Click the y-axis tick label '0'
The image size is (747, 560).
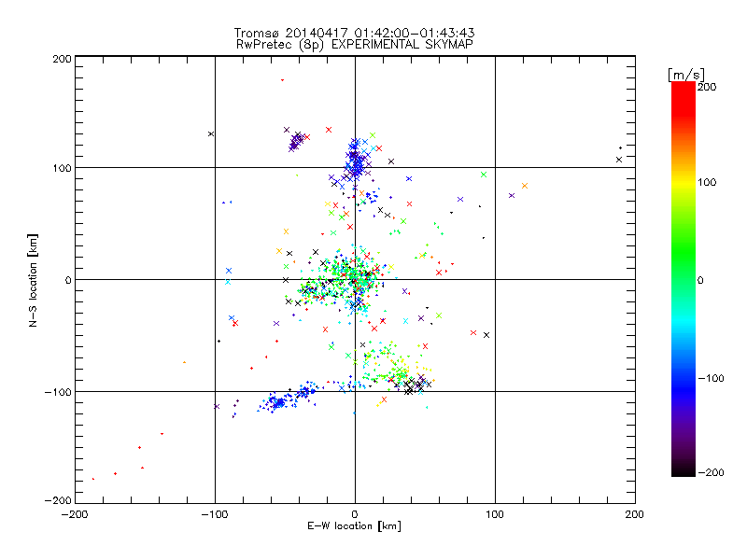(68, 280)
